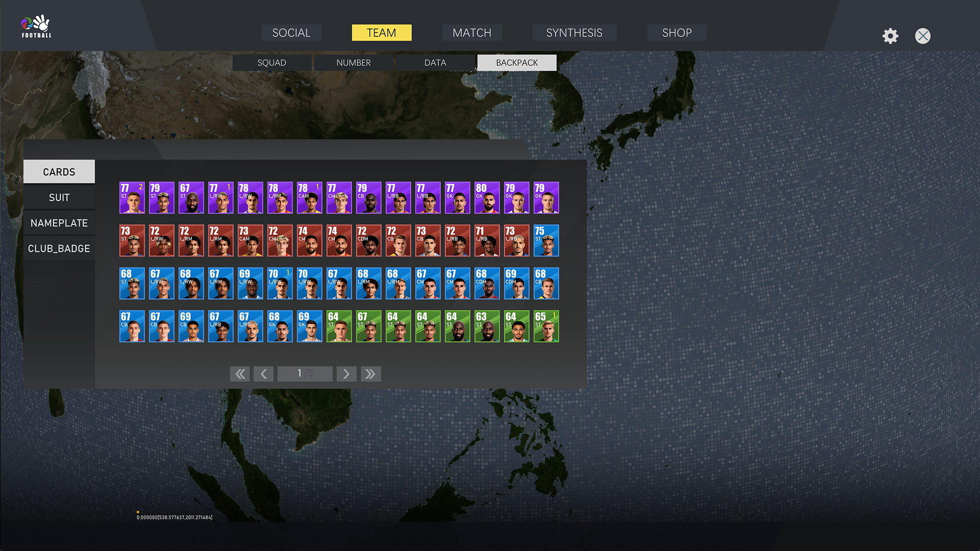This screenshot has height=551, width=980.
Task: Click the Football game logo
Action: [x=36, y=26]
